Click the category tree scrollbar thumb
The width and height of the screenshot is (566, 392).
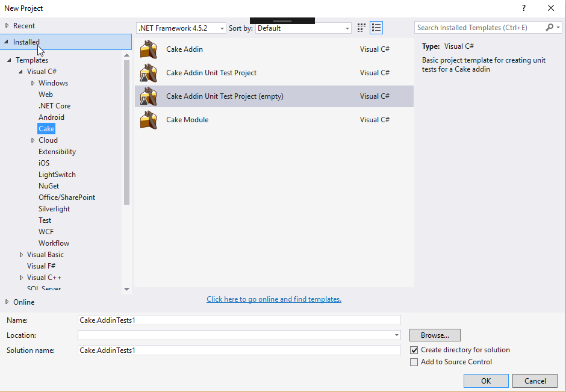tap(126, 132)
